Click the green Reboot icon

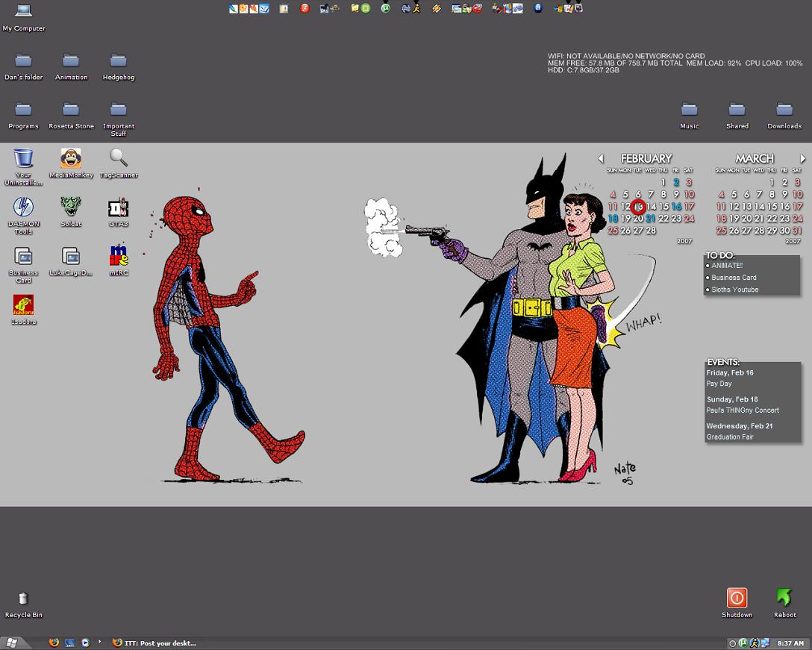[x=784, y=603]
